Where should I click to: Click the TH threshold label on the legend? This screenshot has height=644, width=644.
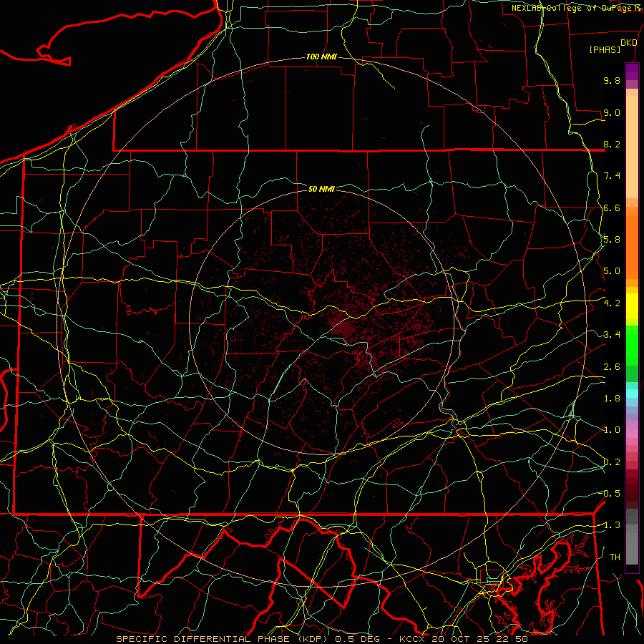(615, 557)
